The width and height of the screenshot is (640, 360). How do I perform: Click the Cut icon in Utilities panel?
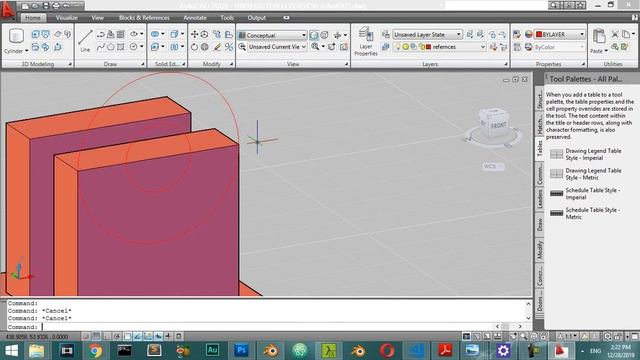[x=615, y=35]
